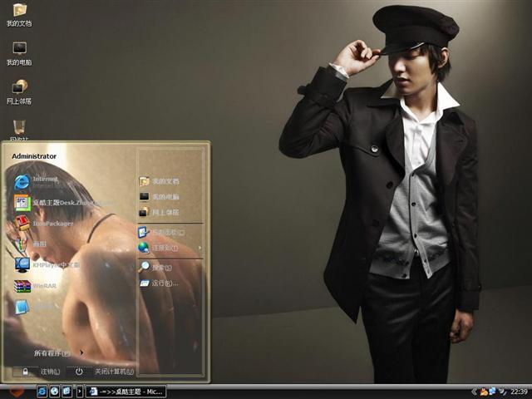Image resolution: width=532 pixels, height=399 pixels.
Task: Click the gray tray icon beside the clock
Action: click(502, 392)
